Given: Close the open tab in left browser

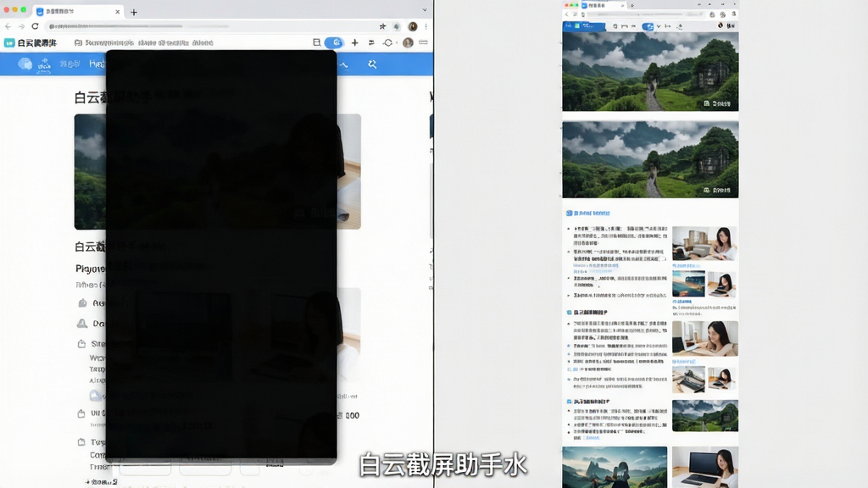Looking at the screenshot, I should 117,12.
